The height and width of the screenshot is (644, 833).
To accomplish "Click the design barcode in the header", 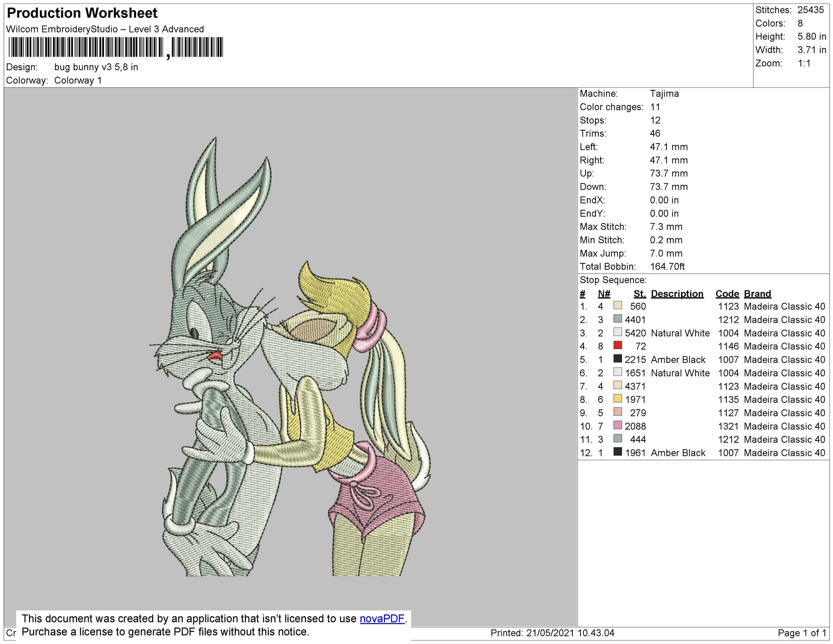I will click(116, 47).
